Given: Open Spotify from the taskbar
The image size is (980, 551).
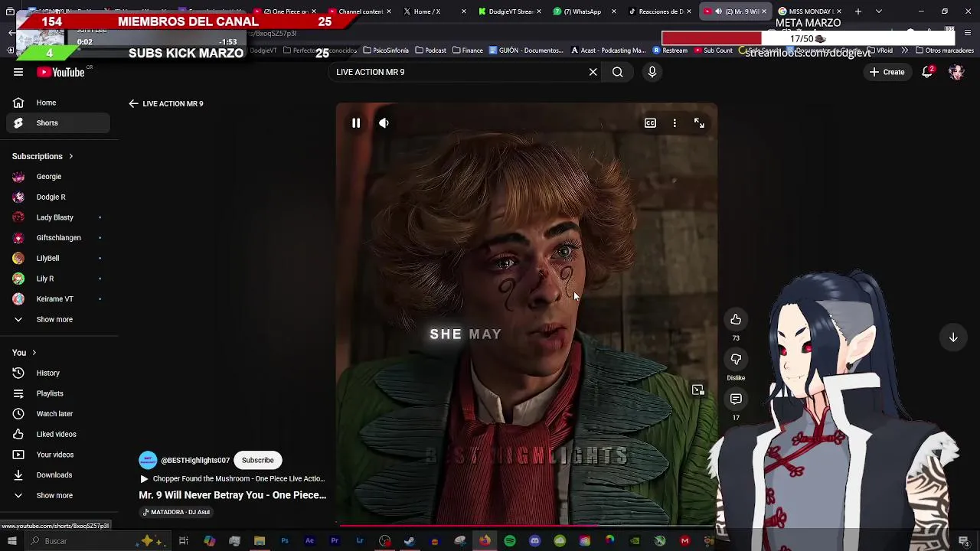Looking at the screenshot, I should click(x=510, y=541).
